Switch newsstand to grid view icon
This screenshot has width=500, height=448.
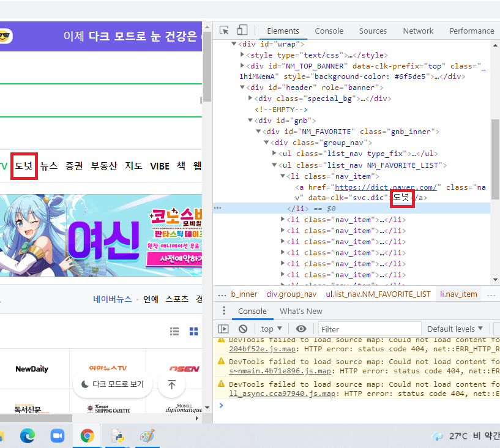tap(193, 331)
